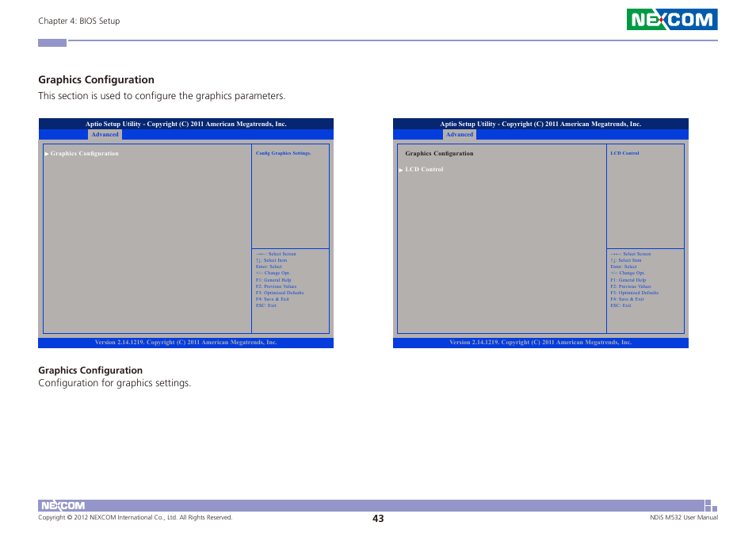Open the LCD Control submenu entry

coord(424,169)
